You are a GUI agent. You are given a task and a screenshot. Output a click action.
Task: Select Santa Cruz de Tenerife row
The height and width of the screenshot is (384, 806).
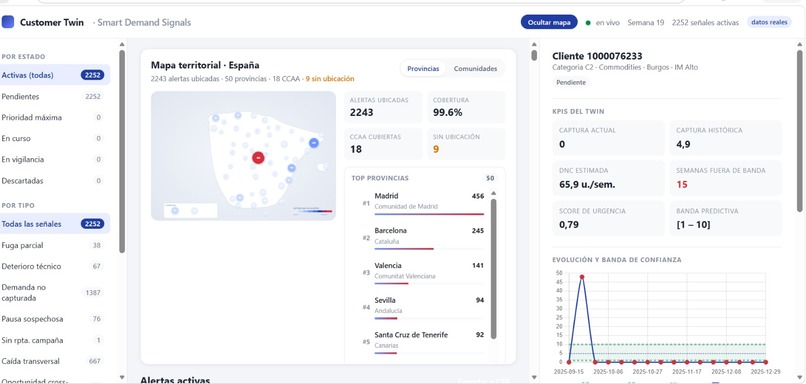423,343
